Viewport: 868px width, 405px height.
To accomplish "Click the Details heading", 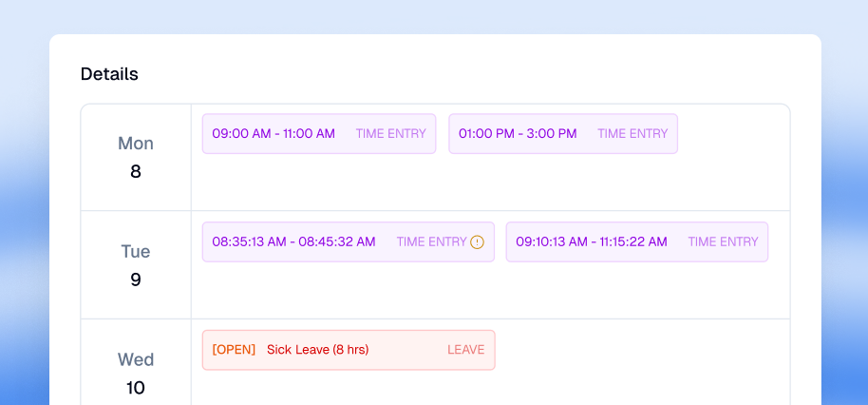I will tap(109, 74).
